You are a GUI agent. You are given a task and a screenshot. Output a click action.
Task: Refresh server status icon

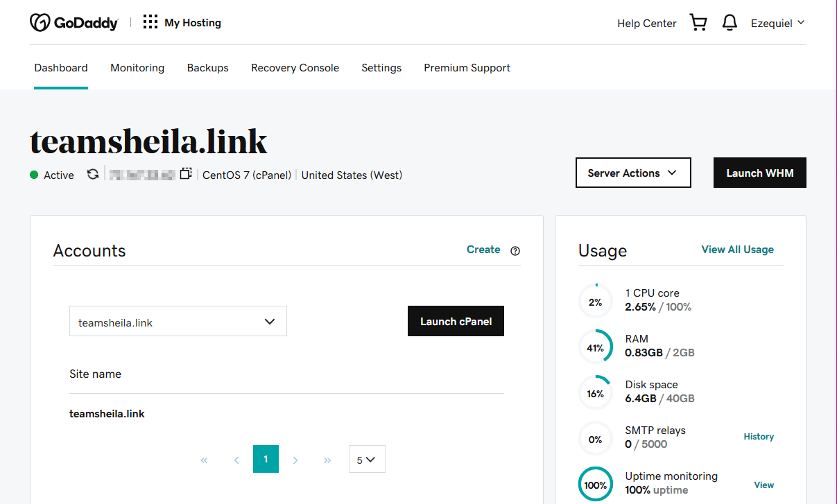(x=92, y=174)
